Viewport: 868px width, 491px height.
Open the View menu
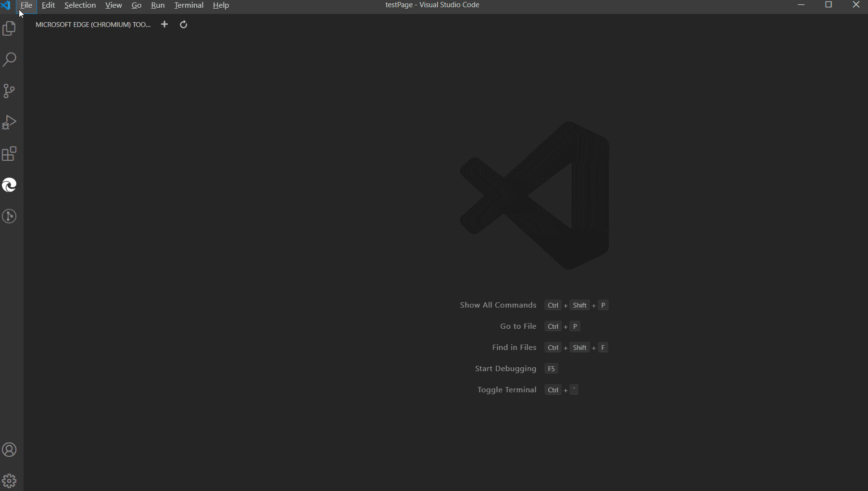coord(113,5)
